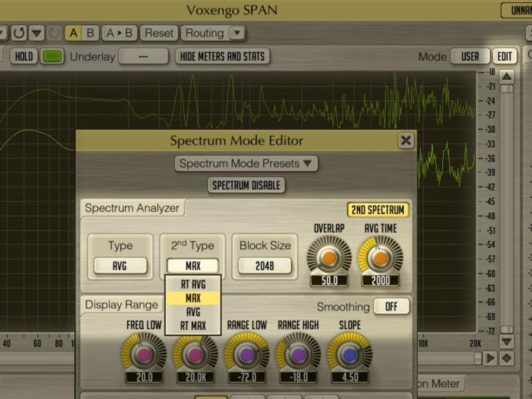Expand the Spectrum Mode Presets dropdown
532x399 pixels.
(x=246, y=164)
